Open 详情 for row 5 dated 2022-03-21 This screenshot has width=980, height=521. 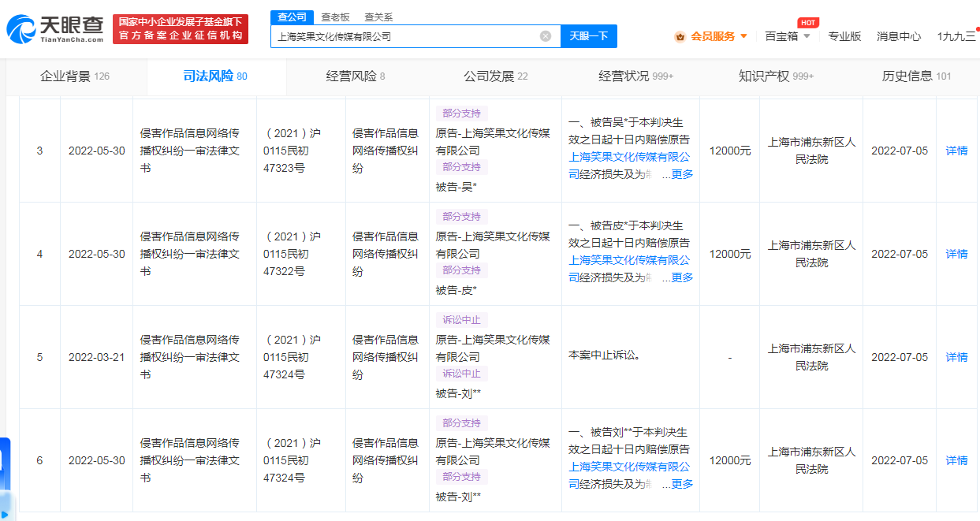pyautogui.click(x=956, y=357)
